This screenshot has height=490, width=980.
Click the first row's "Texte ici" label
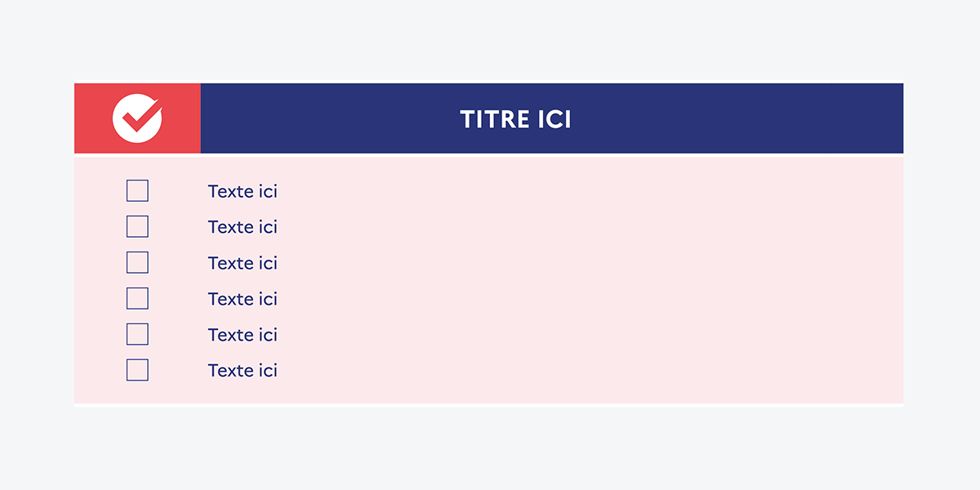[x=243, y=191]
